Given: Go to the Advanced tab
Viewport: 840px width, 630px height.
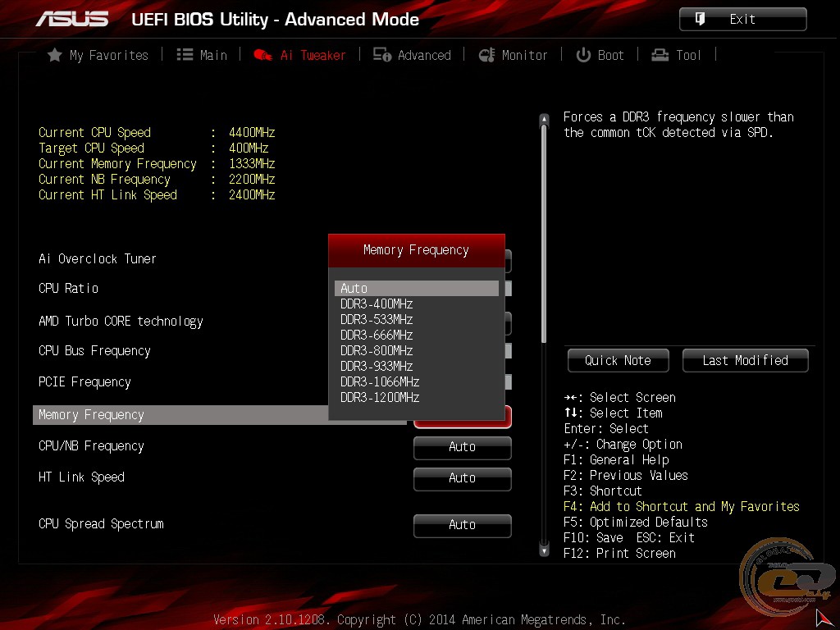Looking at the screenshot, I should click(412, 55).
